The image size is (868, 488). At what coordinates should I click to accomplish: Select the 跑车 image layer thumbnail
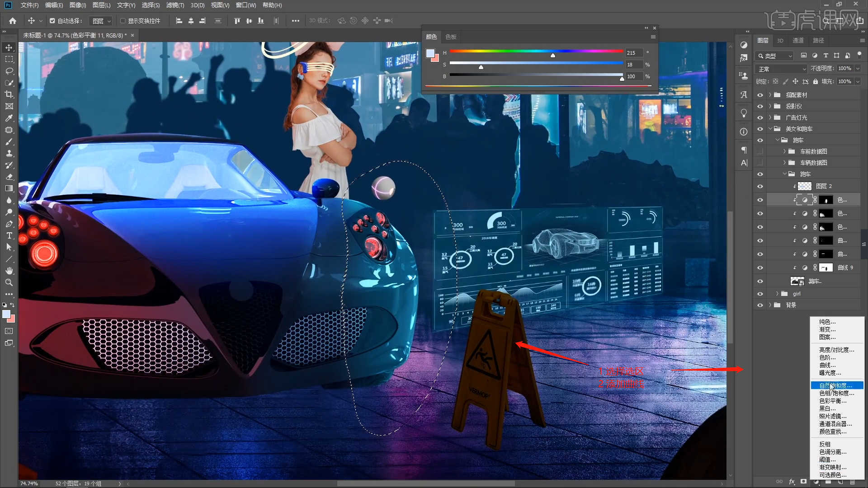(797, 281)
